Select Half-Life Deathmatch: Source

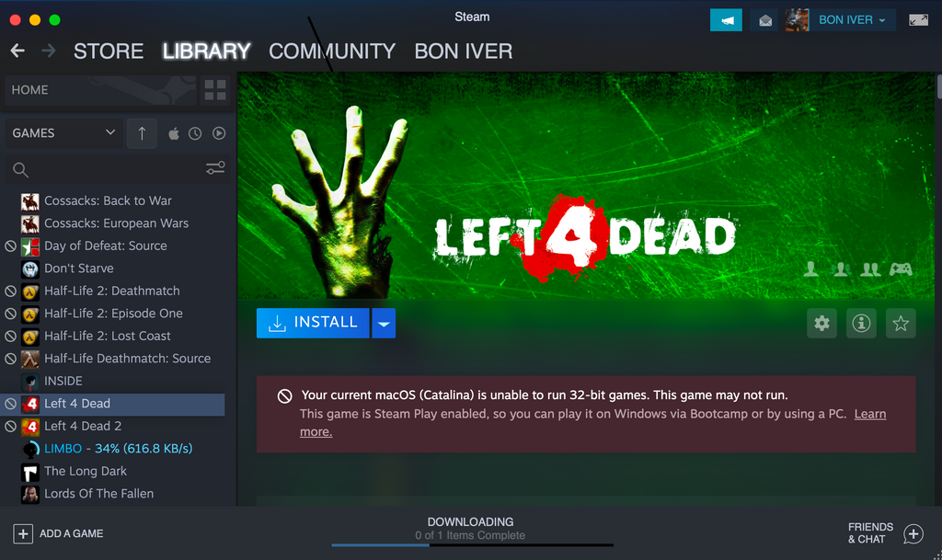pyautogui.click(x=127, y=359)
